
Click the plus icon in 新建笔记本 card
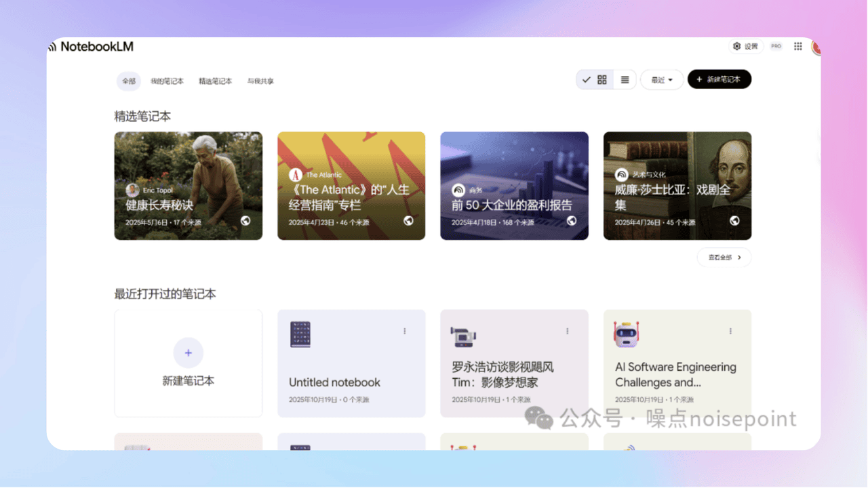click(189, 352)
